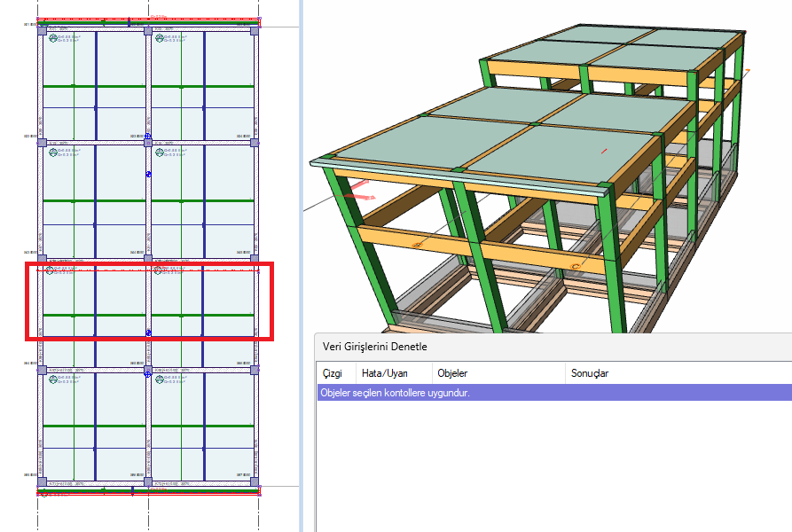Select the top-left corner column in plan
This screenshot has height=532, width=792.
pos(41,30)
